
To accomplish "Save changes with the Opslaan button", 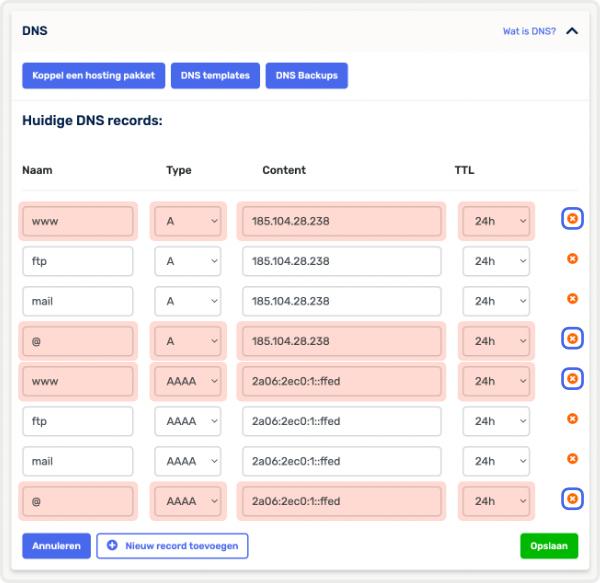I will [548, 546].
